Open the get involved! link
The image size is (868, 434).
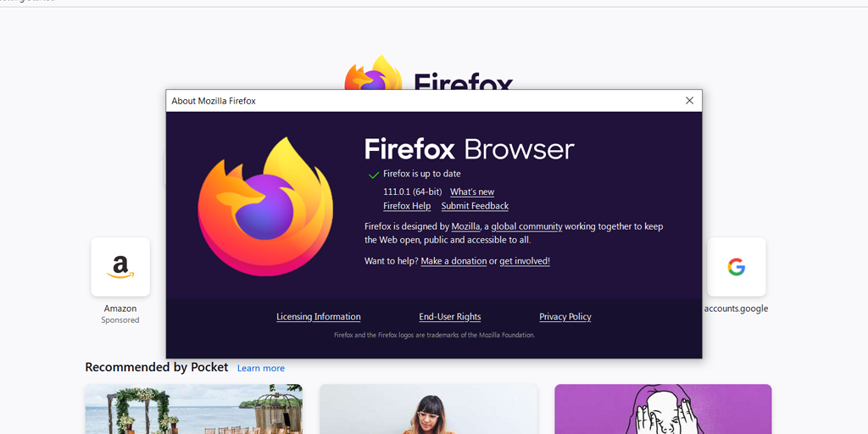(525, 261)
